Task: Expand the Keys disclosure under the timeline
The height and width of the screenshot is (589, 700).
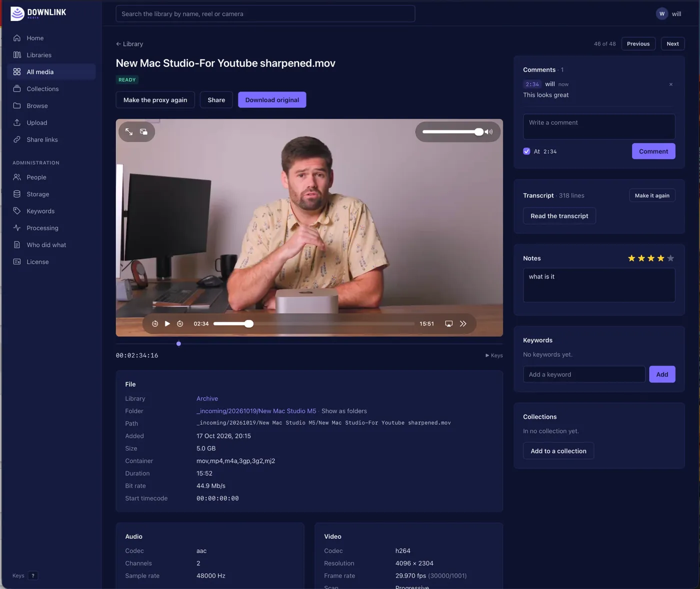Action: click(494, 355)
